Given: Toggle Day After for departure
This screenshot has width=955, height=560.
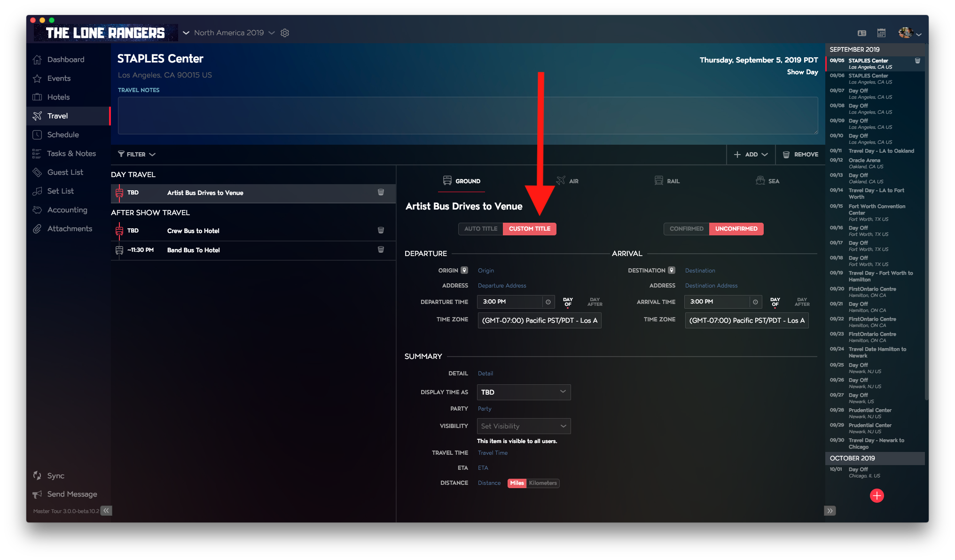Looking at the screenshot, I should 595,302.
